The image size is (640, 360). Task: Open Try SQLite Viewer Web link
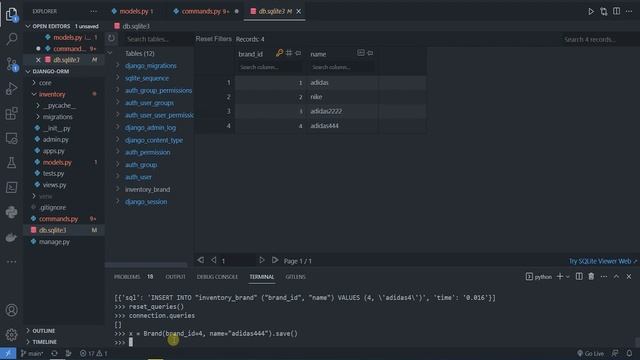coord(603,261)
